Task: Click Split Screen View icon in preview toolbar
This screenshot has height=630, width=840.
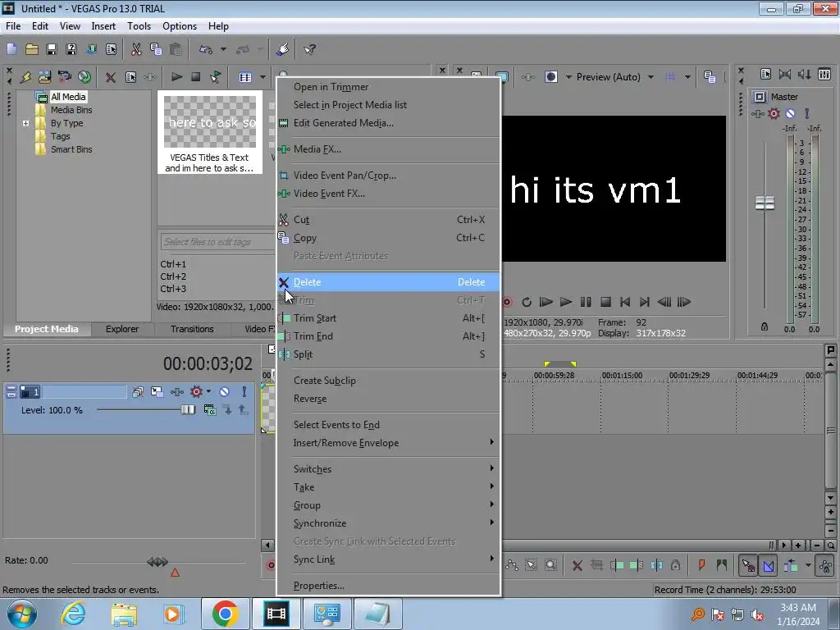Action: click(x=551, y=77)
